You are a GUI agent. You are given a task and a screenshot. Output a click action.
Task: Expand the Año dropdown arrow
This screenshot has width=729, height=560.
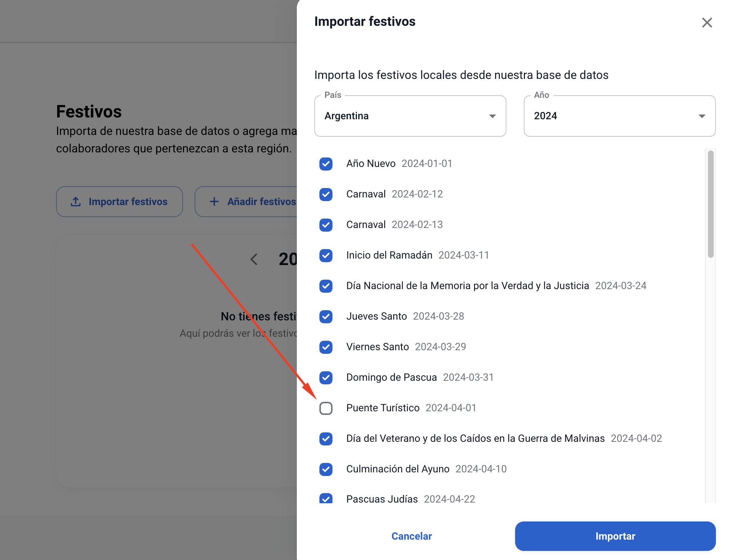click(702, 116)
